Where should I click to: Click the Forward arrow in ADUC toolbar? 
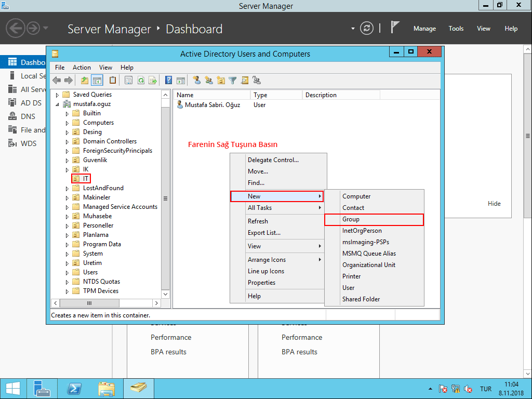[69, 81]
